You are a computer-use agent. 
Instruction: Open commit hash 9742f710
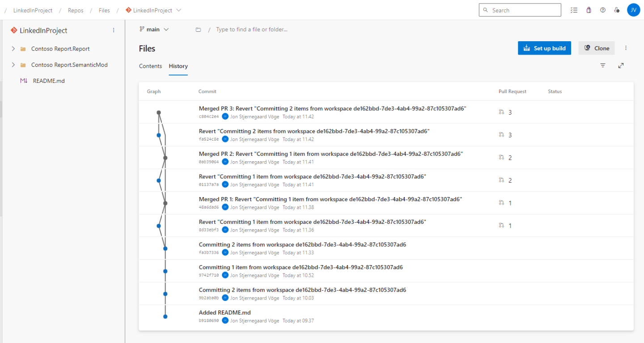click(209, 275)
